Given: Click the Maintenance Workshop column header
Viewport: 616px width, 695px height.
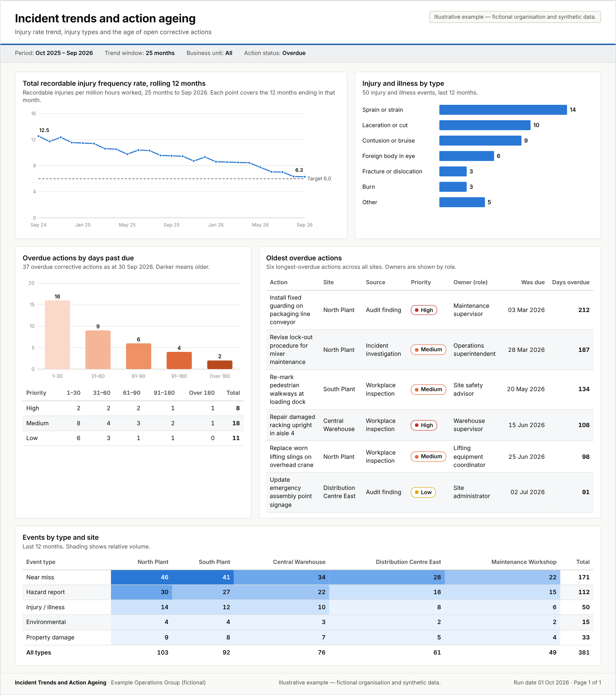Looking at the screenshot, I should click(x=524, y=562).
